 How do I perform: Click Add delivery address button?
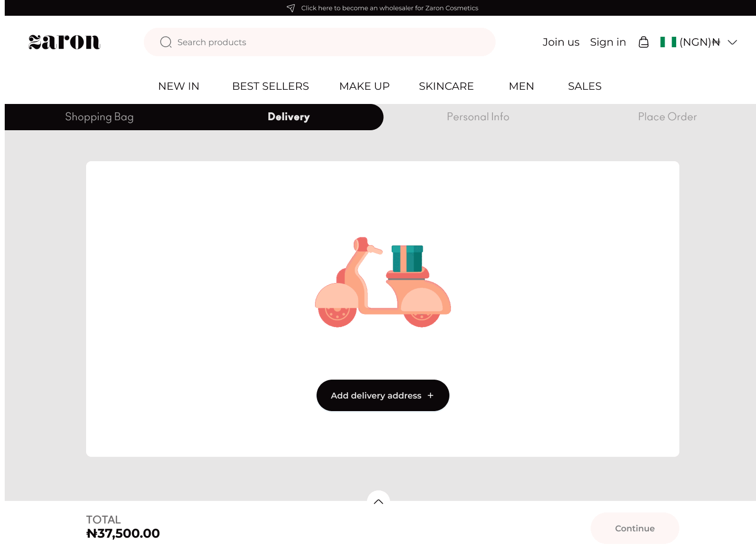[x=383, y=395]
